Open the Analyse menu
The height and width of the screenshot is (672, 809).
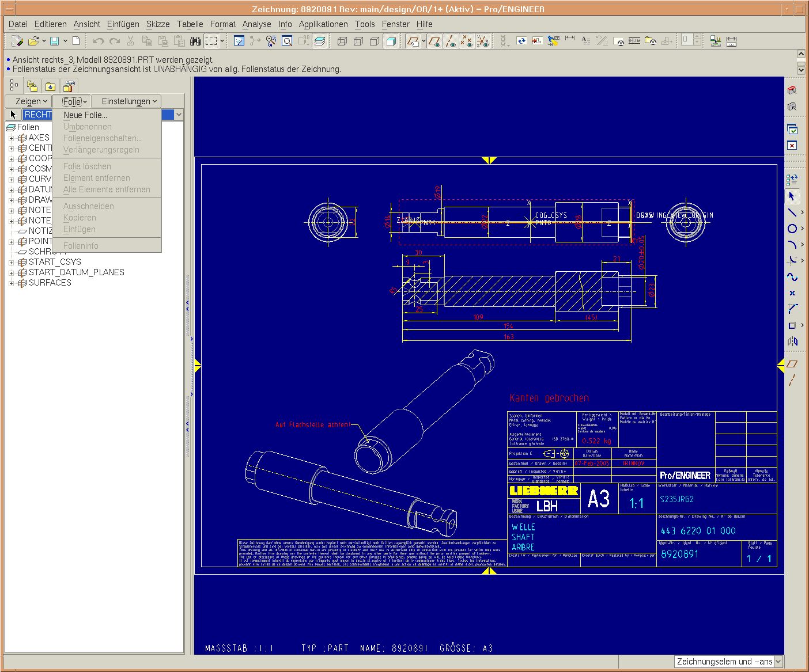[256, 24]
